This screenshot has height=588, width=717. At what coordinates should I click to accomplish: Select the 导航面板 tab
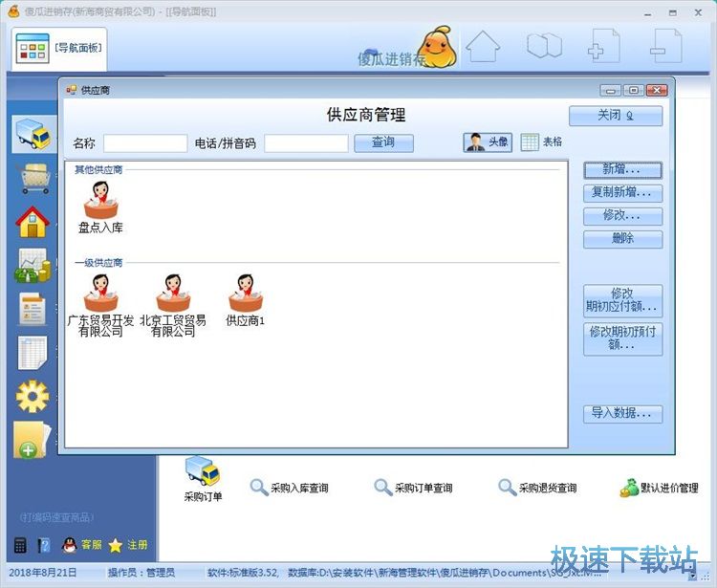[x=59, y=49]
